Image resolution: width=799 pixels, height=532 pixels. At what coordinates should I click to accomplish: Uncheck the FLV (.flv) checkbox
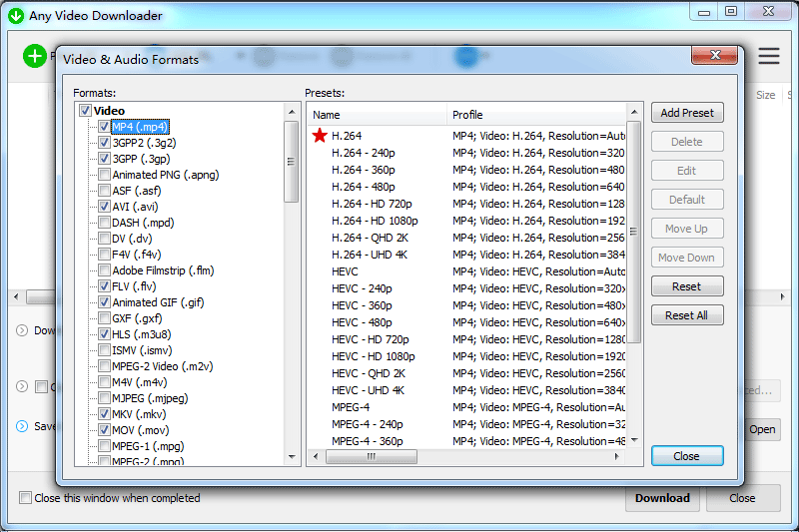pyautogui.click(x=104, y=286)
